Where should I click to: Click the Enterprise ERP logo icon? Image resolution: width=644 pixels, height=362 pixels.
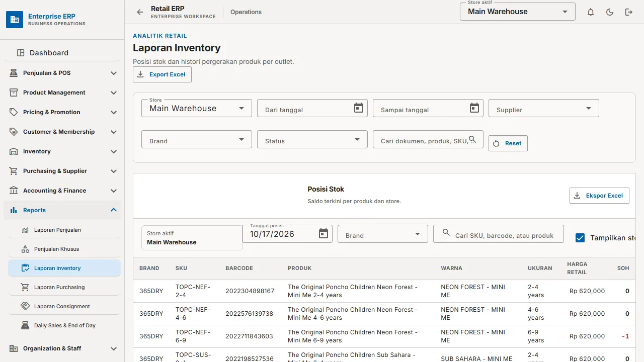pyautogui.click(x=15, y=20)
